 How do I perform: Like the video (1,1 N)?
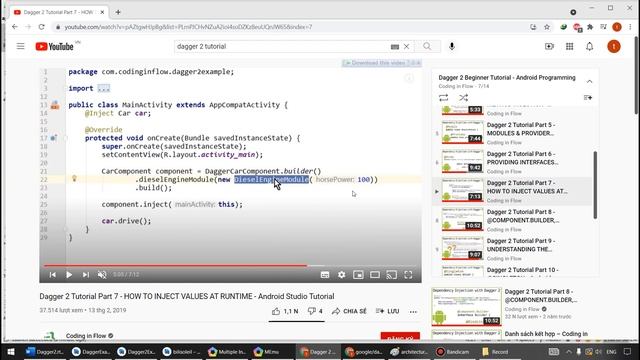[285, 311]
